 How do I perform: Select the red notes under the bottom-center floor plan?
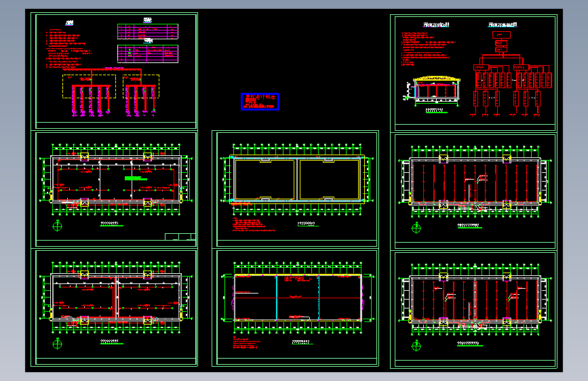247,343
